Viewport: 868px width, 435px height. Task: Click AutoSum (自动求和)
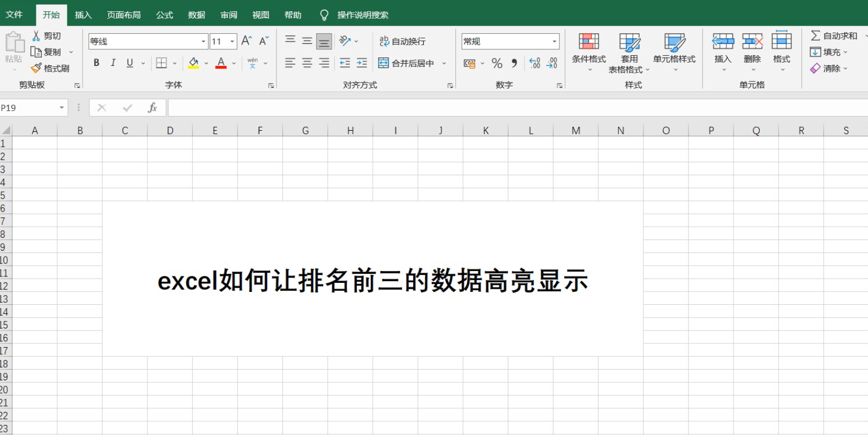tap(834, 36)
